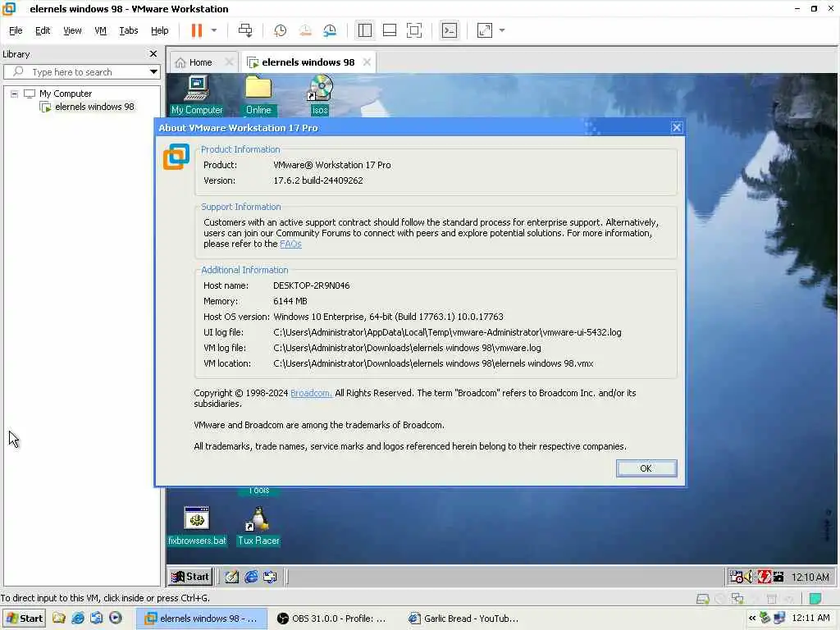The image size is (840, 630).
Task: Click the hard disk device status icon
Action: click(x=702, y=599)
